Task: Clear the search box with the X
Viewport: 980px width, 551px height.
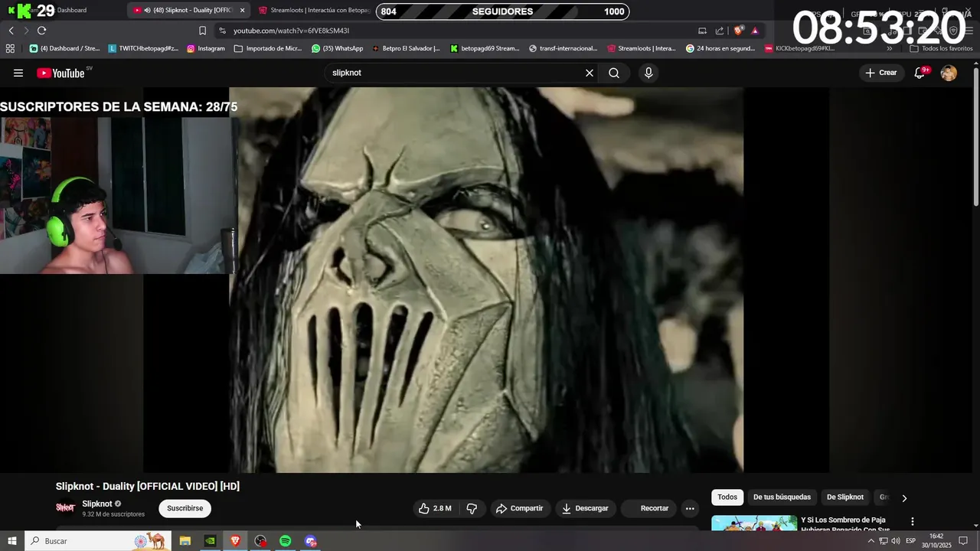Action: pyautogui.click(x=590, y=73)
